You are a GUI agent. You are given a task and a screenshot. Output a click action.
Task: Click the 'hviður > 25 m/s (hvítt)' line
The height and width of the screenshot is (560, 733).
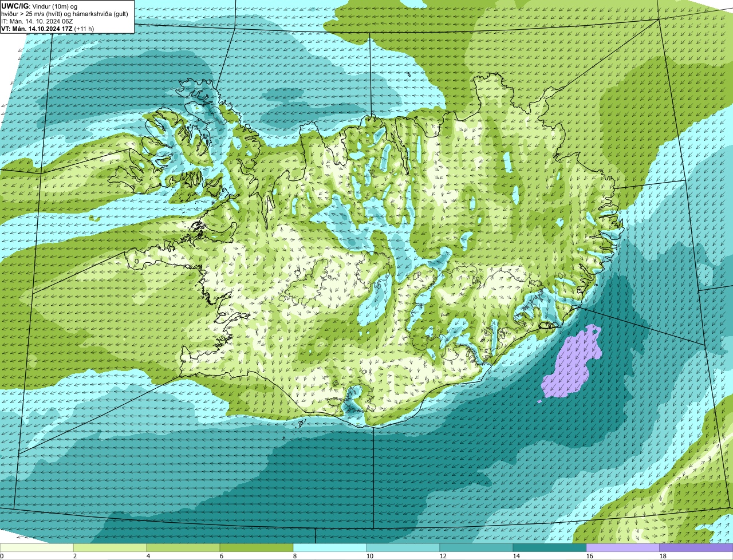pos(65,14)
